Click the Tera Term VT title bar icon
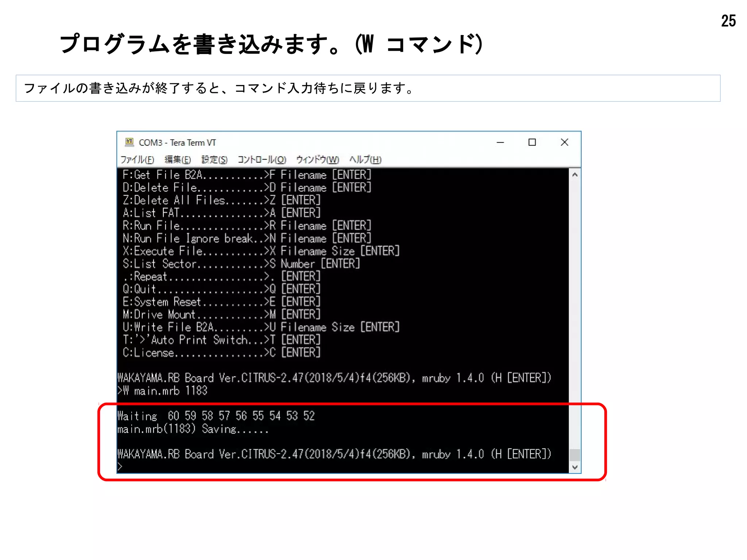Image resolution: width=747 pixels, height=560 pixels. 129,142
